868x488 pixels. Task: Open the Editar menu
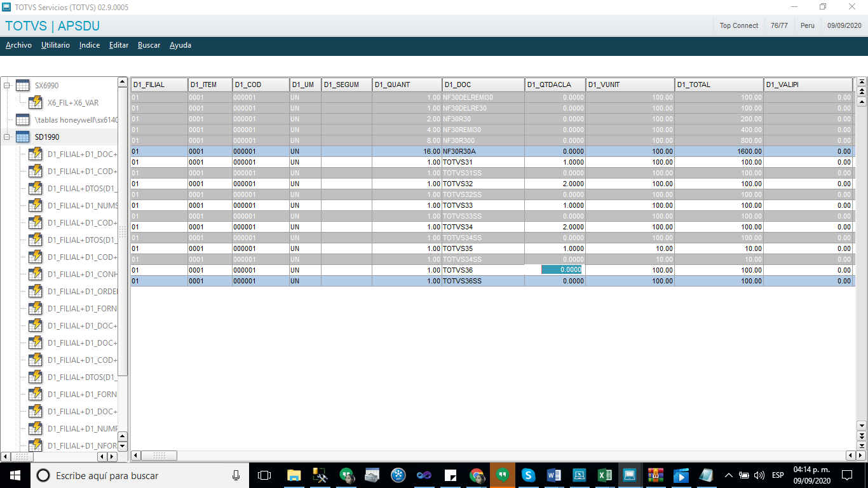pos(119,45)
